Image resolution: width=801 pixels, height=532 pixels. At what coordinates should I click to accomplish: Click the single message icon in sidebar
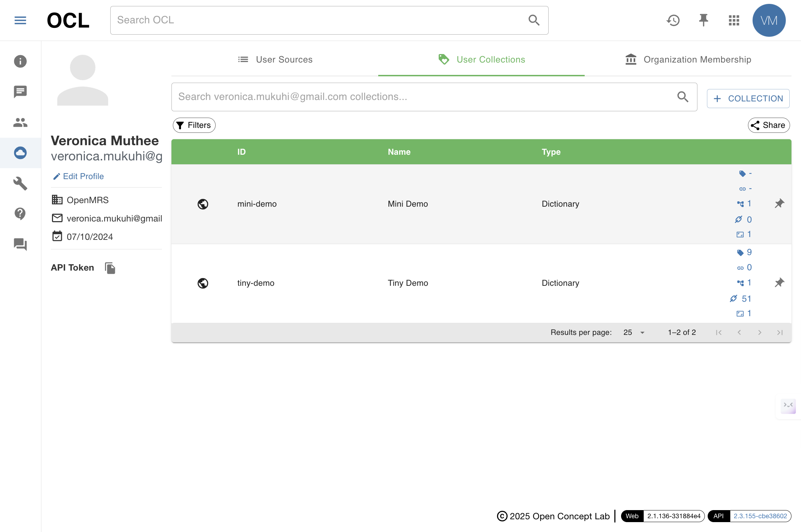20,92
